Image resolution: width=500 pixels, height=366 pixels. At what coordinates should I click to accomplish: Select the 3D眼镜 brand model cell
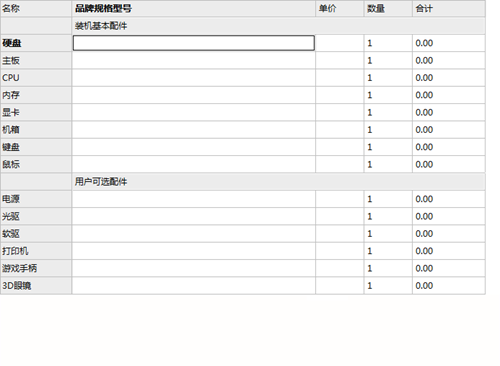pyautogui.click(x=194, y=286)
